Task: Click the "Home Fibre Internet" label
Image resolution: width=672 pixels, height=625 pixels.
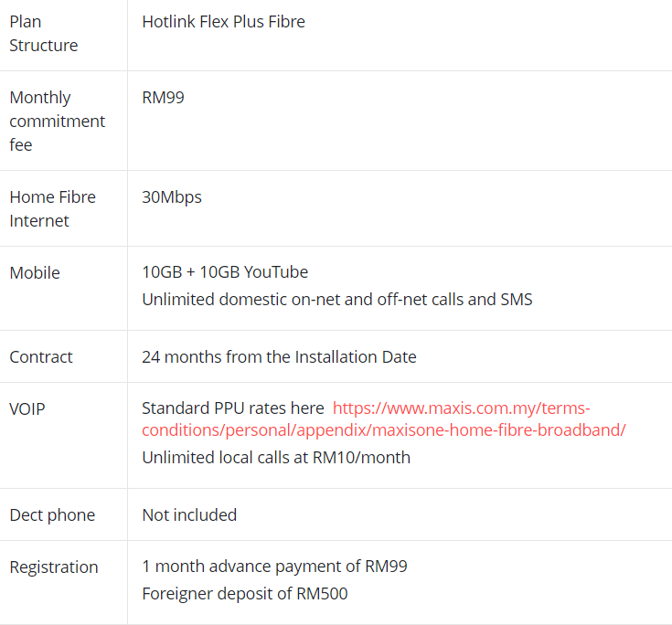Action: [x=52, y=208]
